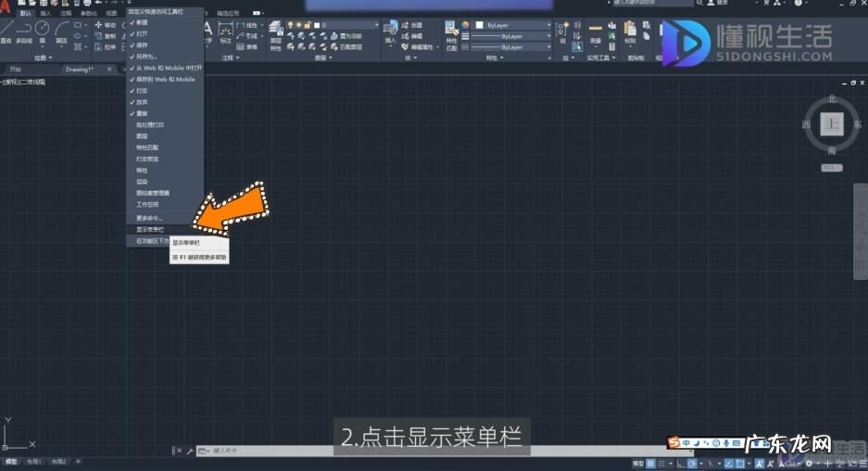
Task: Expand the 特性 (Properties) panel
Action: [495, 57]
